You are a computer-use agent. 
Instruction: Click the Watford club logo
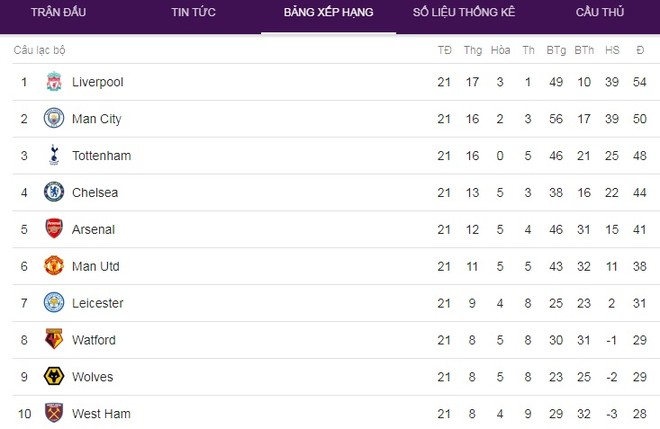pos(54,340)
